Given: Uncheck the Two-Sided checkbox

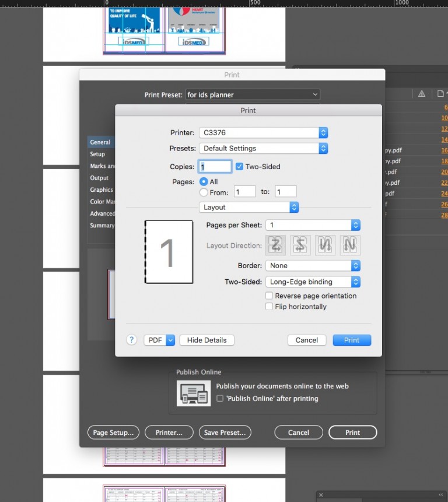Looking at the screenshot, I should tap(239, 167).
